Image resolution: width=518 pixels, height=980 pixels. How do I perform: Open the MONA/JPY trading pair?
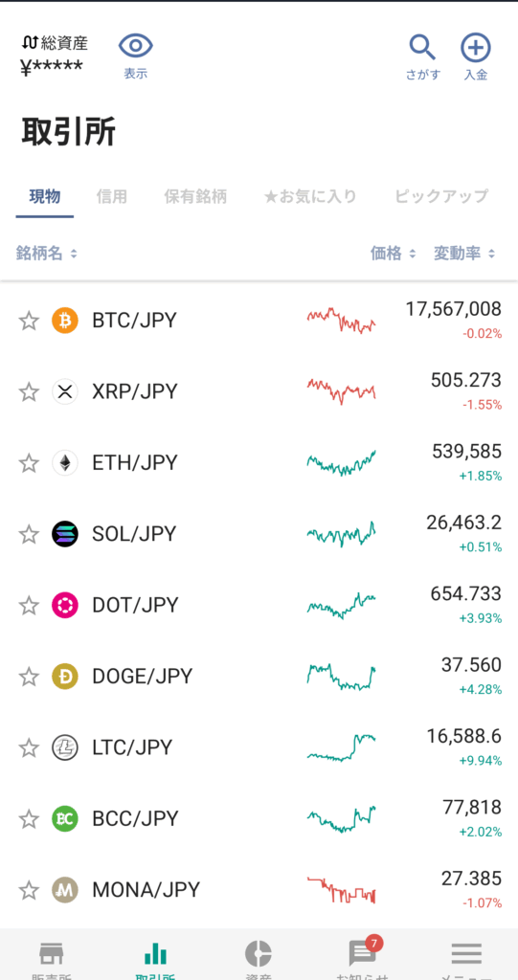[259, 890]
